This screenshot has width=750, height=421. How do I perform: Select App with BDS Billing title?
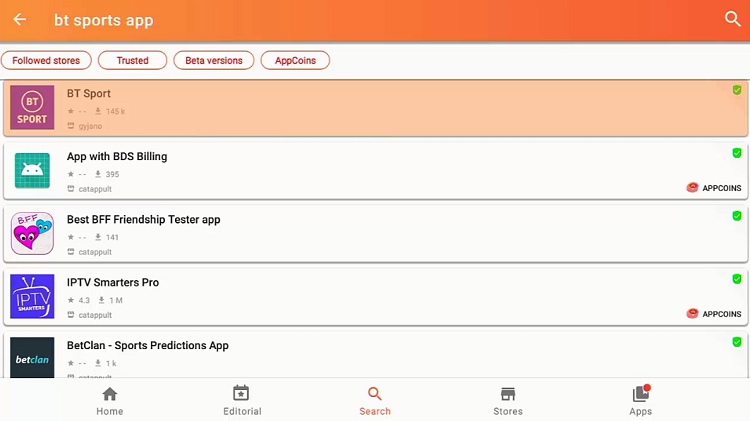point(117,156)
